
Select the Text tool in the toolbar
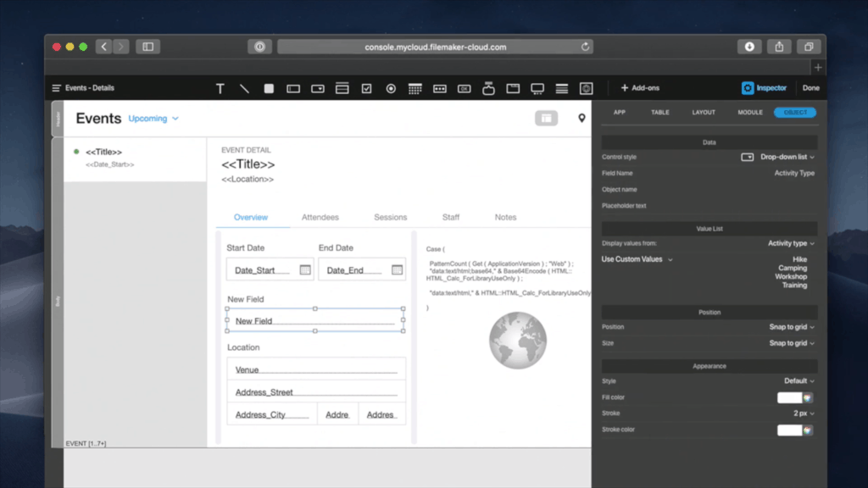220,87
